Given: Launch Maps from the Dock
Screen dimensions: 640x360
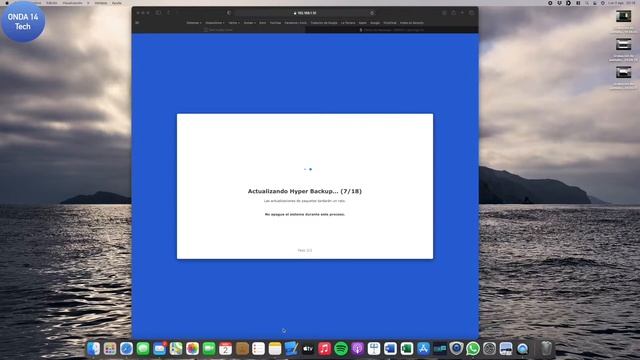Looking at the screenshot, I should click(176, 349).
